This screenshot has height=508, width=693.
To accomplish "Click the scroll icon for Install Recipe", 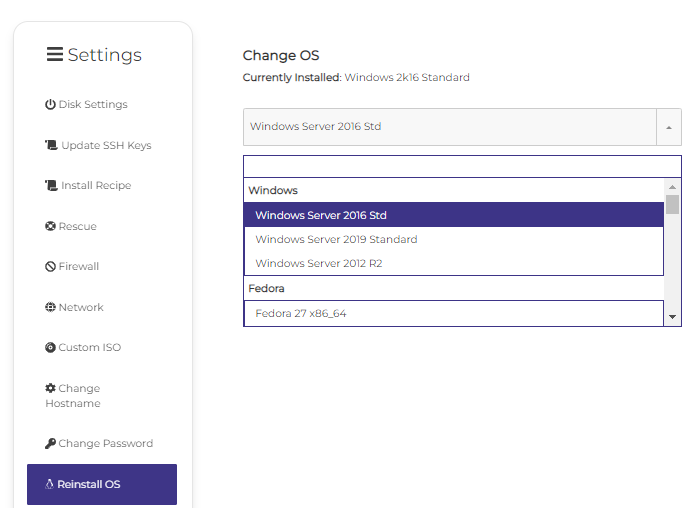I will [51, 185].
